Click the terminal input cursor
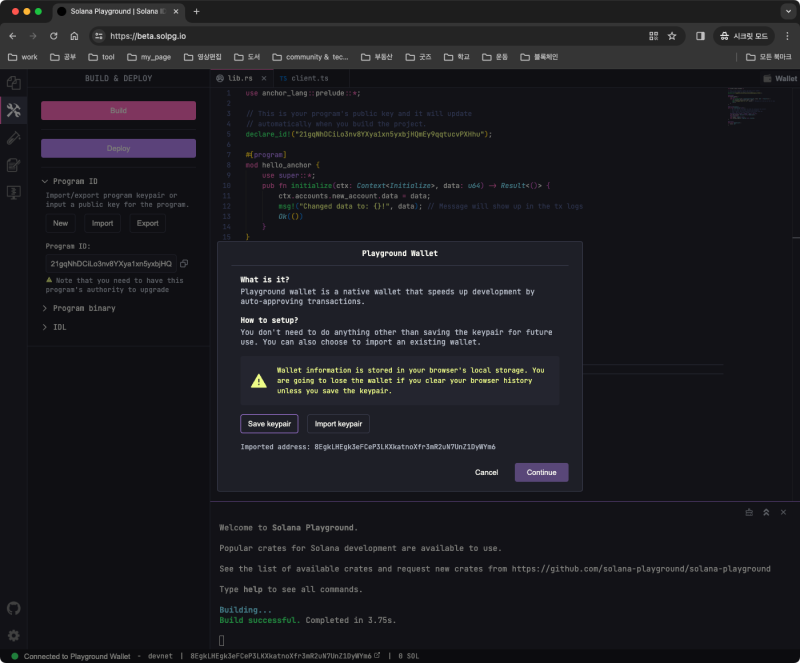 pos(221,640)
